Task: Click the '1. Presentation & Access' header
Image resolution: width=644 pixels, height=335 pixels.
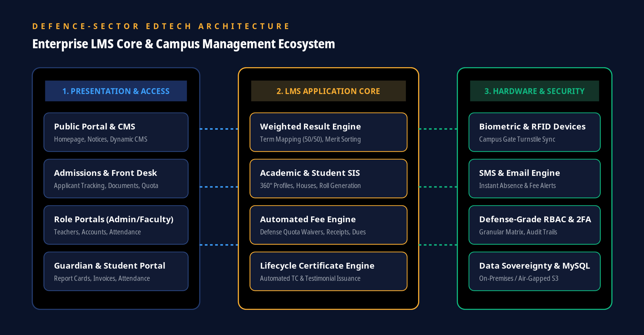Action: 116,91
